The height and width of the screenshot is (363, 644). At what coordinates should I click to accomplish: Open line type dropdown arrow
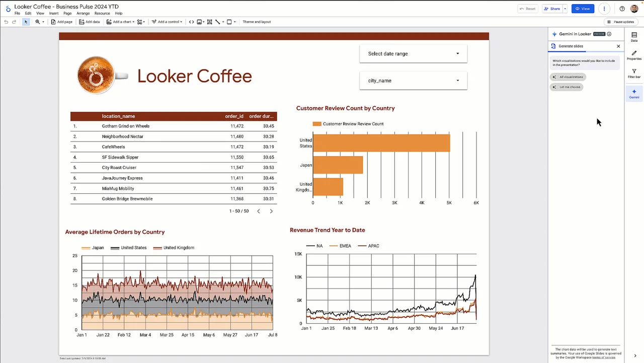[223, 22]
